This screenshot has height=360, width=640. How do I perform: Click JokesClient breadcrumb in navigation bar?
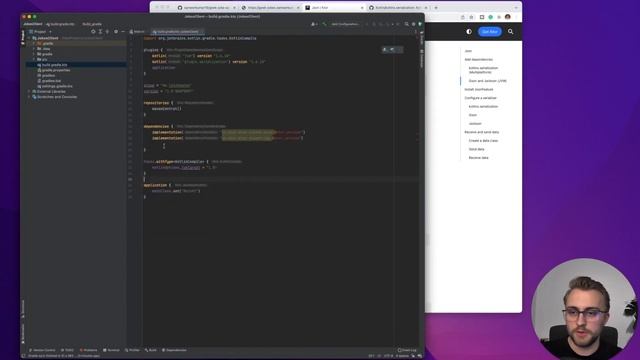click(33, 24)
